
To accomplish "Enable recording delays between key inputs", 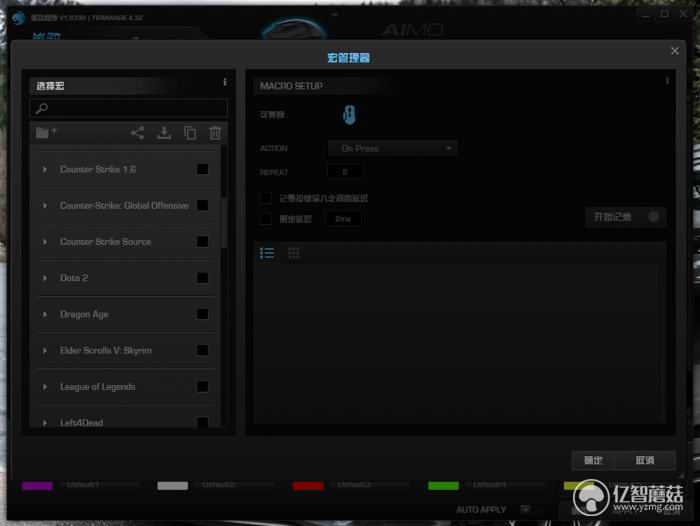I will click(x=266, y=198).
